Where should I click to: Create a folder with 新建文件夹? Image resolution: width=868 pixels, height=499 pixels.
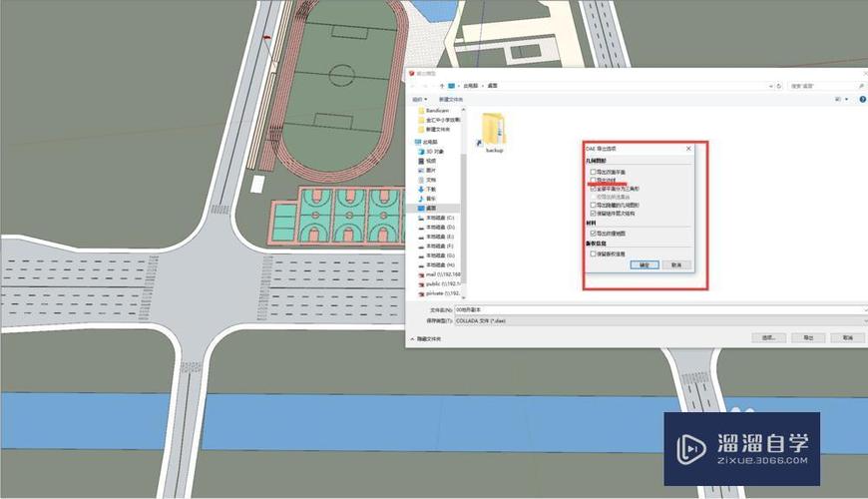[451, 99]
